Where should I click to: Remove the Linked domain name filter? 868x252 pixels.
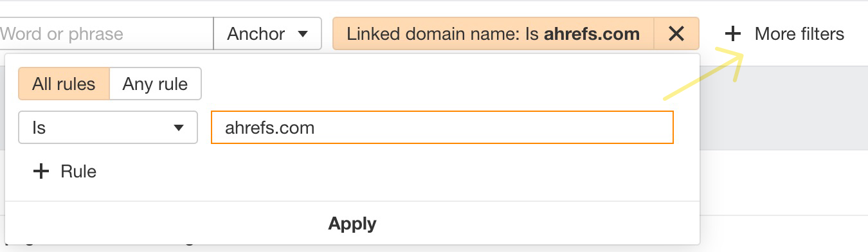(676, 33)
